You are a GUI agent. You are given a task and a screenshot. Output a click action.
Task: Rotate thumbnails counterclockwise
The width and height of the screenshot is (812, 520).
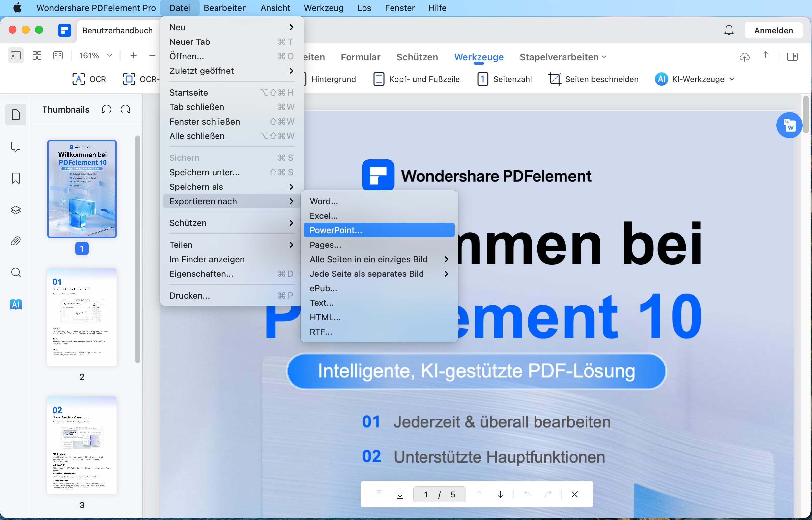click(x=107, y=109)
